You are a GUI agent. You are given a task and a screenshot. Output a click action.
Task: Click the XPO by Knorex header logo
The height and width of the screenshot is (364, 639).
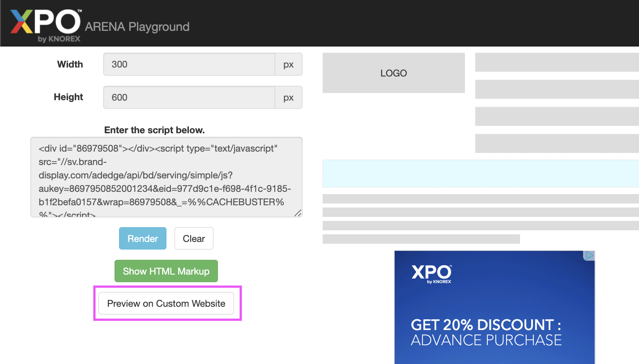click(x=45, y=25)
